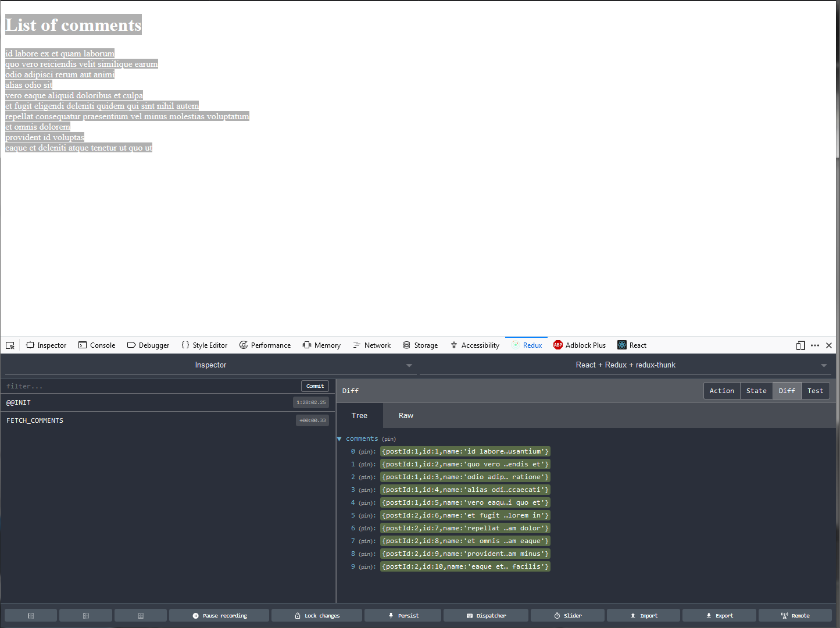The width and height of the screenshot is (840, 628).
Task: Click the diff entry with id:7
Action: point(465,528)
